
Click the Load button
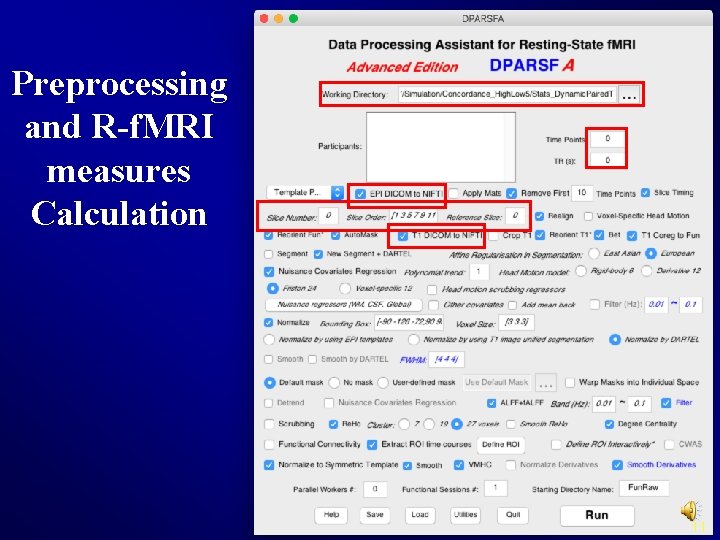click(x=420, y=515)
